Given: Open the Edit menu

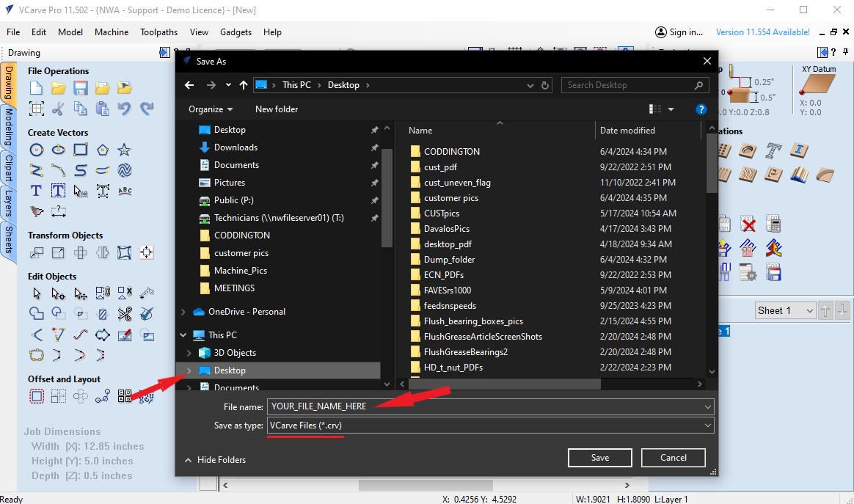Looking at the screenshot, I should 39,32.
